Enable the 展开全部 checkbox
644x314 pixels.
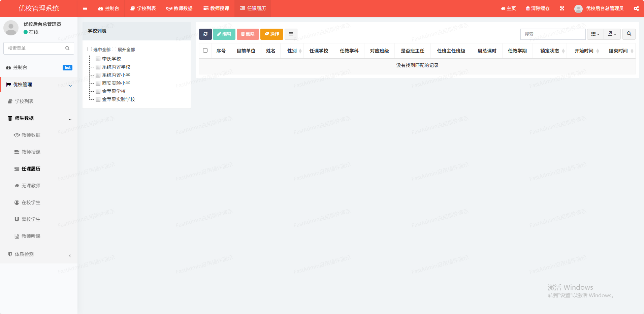click(114, 49)
